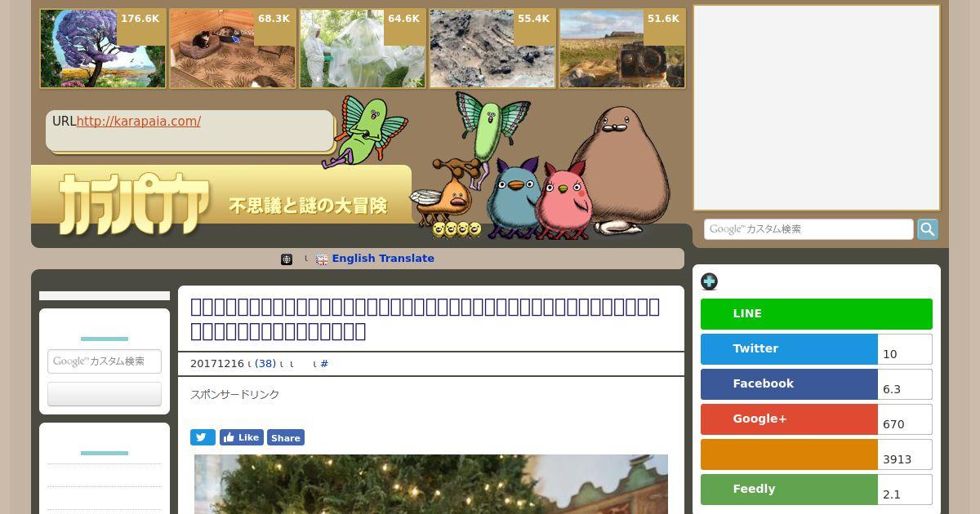Click the # permalink under title
This screenshot has width=980, height=514.
324,364
